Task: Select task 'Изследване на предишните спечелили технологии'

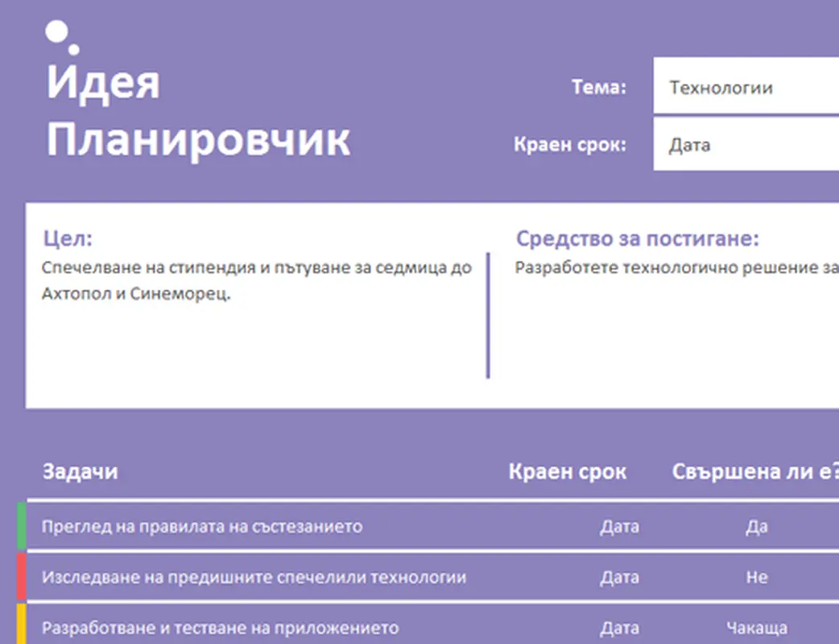Action: pyautogui.click(x=254, y=577)
